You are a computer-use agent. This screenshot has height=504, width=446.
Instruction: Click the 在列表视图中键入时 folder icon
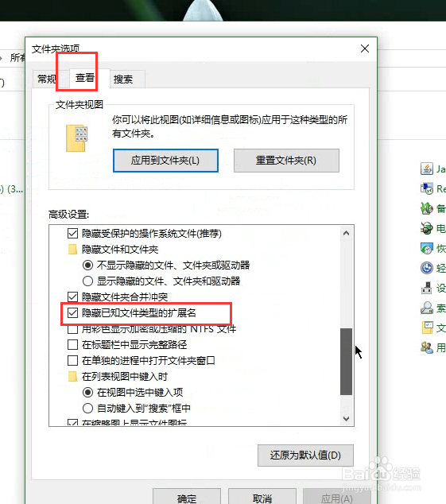pyautogui.click(x=72, y=376)
